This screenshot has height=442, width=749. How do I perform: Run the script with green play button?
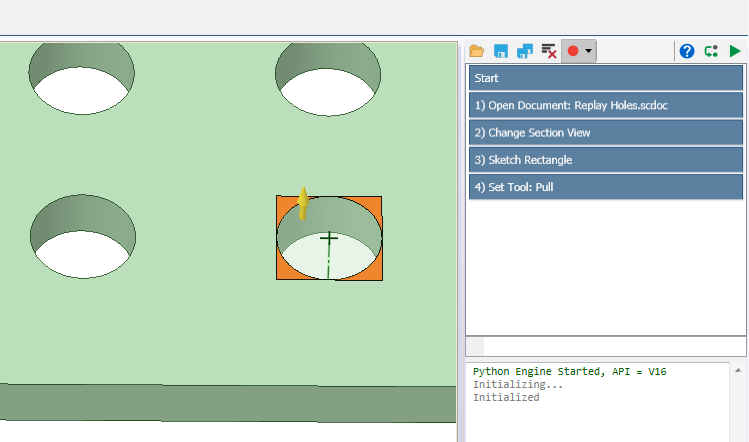(x=735, y=51)
